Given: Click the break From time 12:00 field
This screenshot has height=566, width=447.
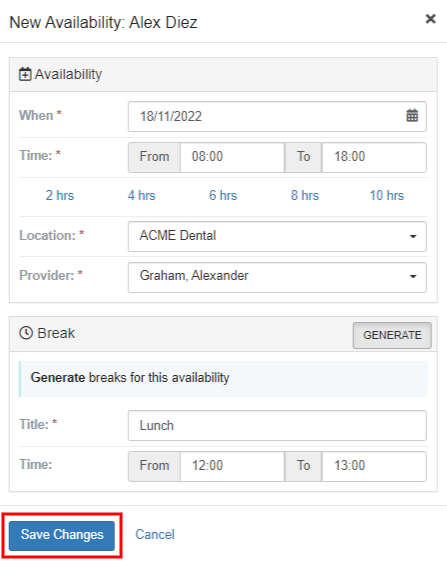Looking at the screenshot, I should [x=232, y=466].
